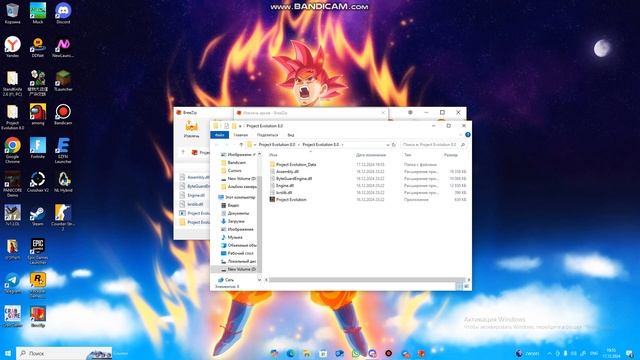The height and width of the screenshot is (360, 640).
Task: Open the Windows Start button
Action: [x=7, y=353]
